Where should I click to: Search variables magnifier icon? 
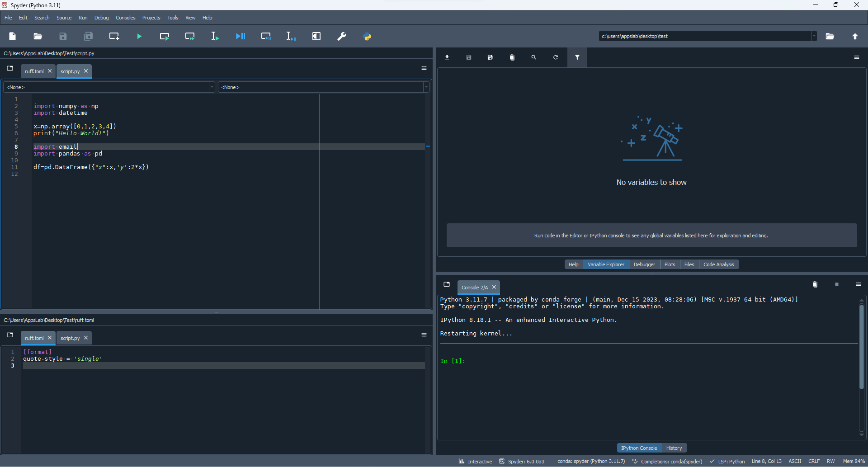click(x=534, y=57)
